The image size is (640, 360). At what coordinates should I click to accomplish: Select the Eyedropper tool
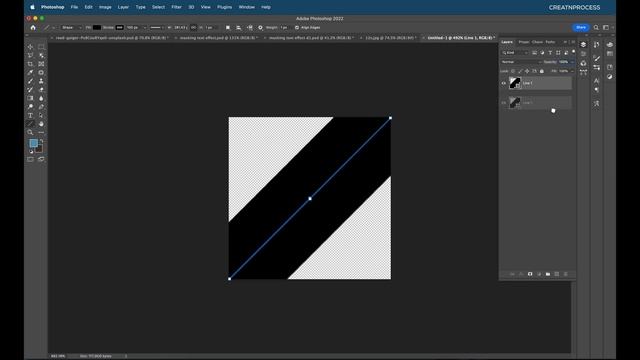(30, 72)
